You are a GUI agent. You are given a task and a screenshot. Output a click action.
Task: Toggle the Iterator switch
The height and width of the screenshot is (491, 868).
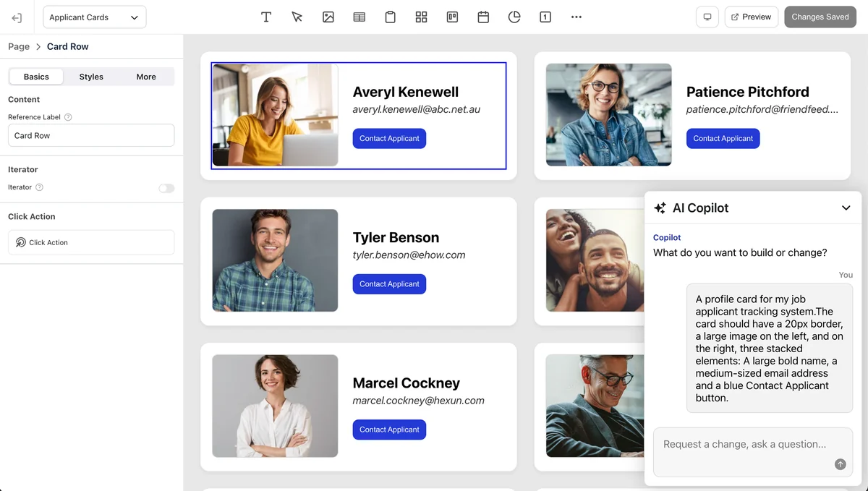(166, 188)
